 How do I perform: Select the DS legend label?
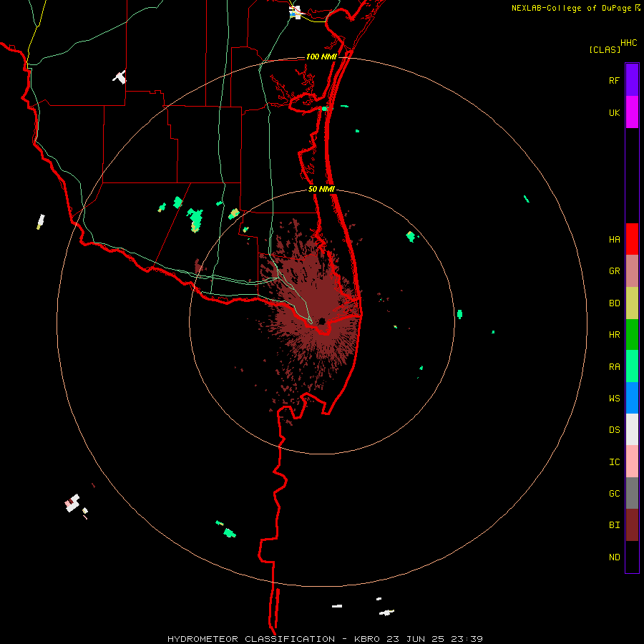[614, 429]
